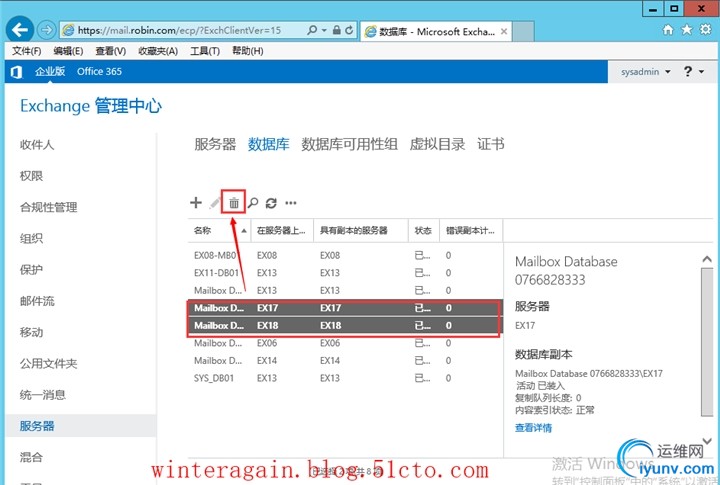Open the 帮助(H) menu
Viewport: 720px width, 485px height.
[x=248, y=51]
